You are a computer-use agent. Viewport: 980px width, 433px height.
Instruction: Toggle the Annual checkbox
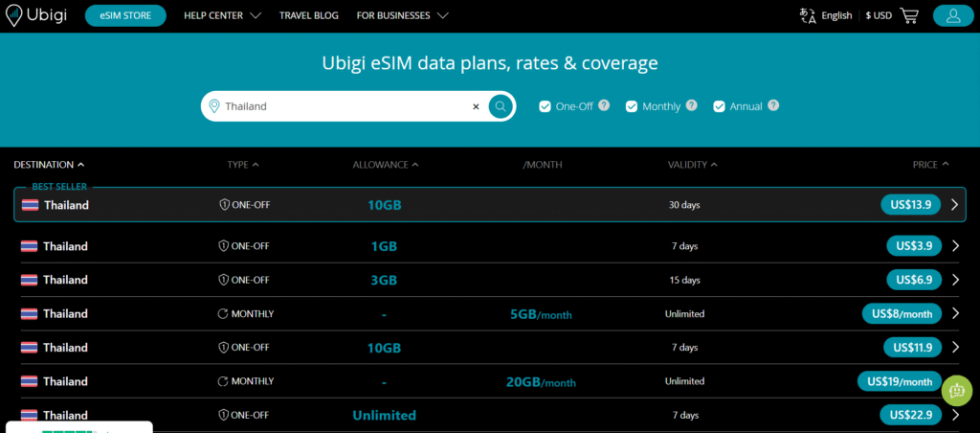(719, 105)
